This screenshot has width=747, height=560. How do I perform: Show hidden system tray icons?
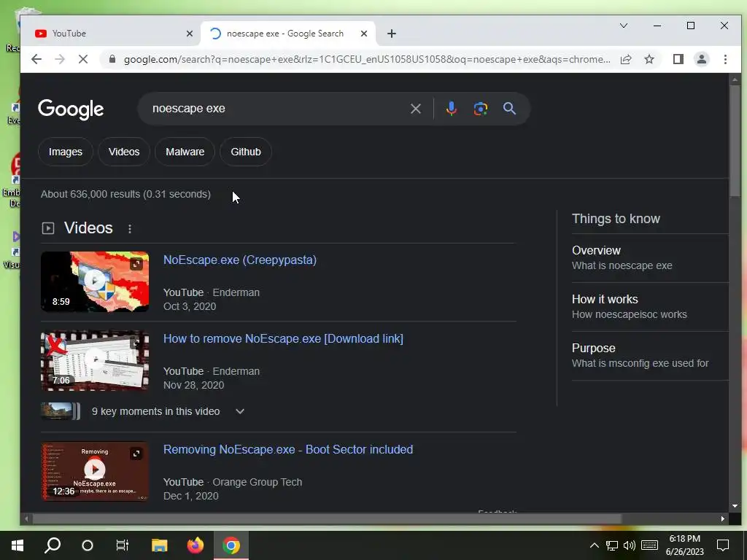click(594, 545)
